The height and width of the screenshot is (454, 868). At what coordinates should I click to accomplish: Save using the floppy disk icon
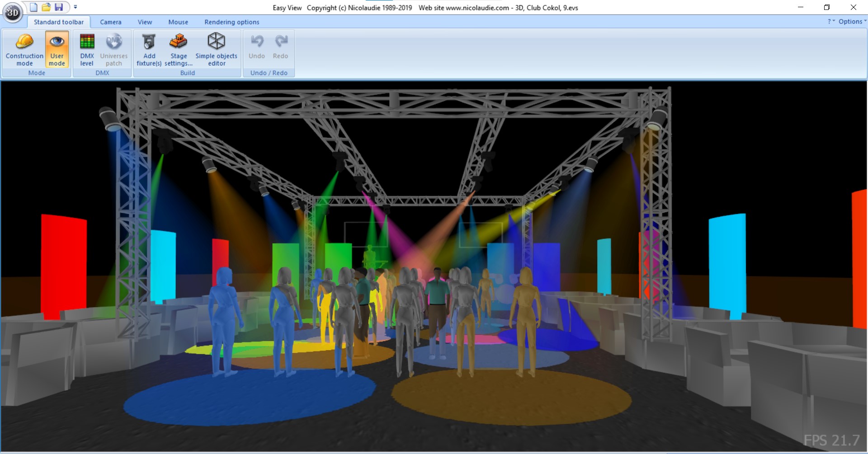click(59, 7)
